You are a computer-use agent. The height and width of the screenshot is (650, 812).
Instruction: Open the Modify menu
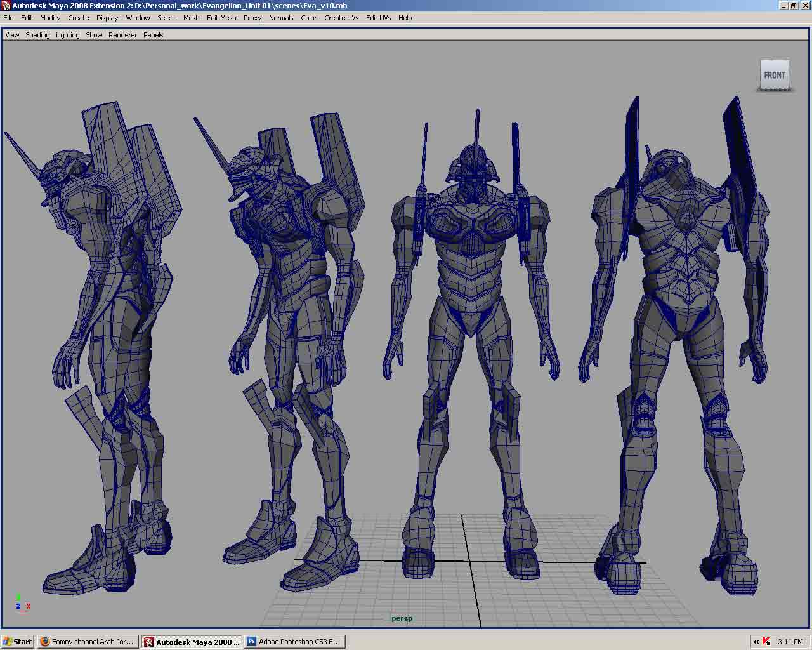coord(50,18)
